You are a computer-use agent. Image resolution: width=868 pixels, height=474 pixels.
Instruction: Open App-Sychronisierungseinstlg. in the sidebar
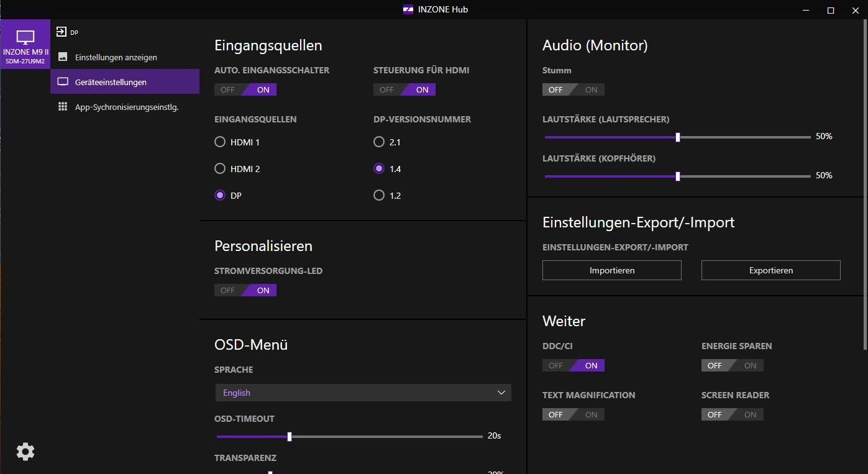[x=125, y=107]
